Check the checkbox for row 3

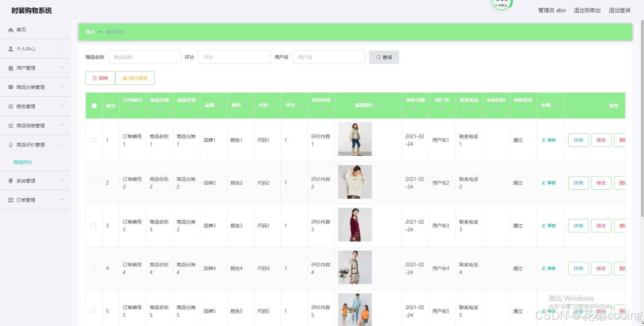[94, 226]
